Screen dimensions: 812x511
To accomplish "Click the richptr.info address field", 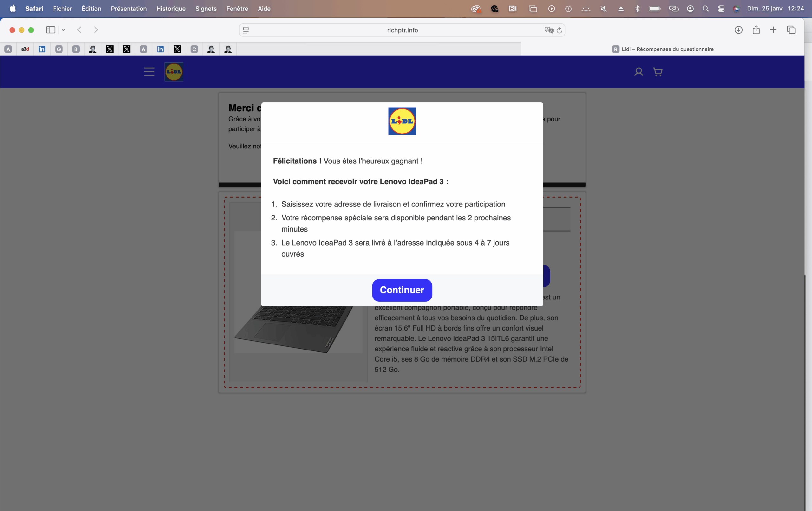I will click(x=402, y=30).
